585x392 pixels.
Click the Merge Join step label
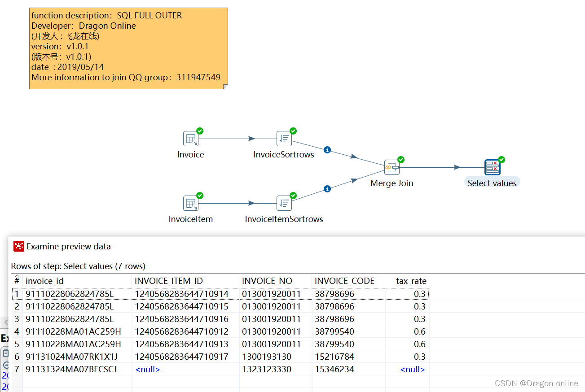point(391,183)
